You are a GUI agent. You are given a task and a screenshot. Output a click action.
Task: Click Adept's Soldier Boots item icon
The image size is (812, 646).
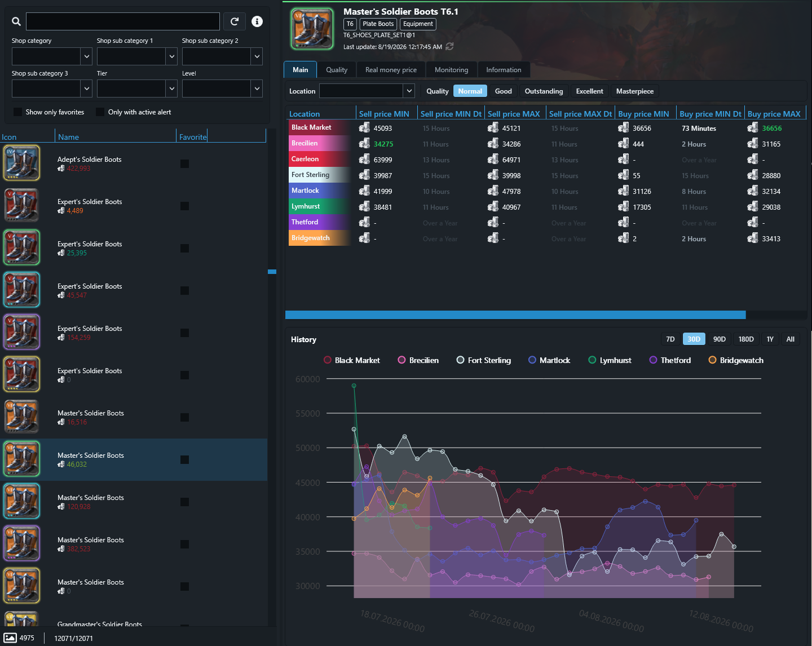tap(22, 163)
